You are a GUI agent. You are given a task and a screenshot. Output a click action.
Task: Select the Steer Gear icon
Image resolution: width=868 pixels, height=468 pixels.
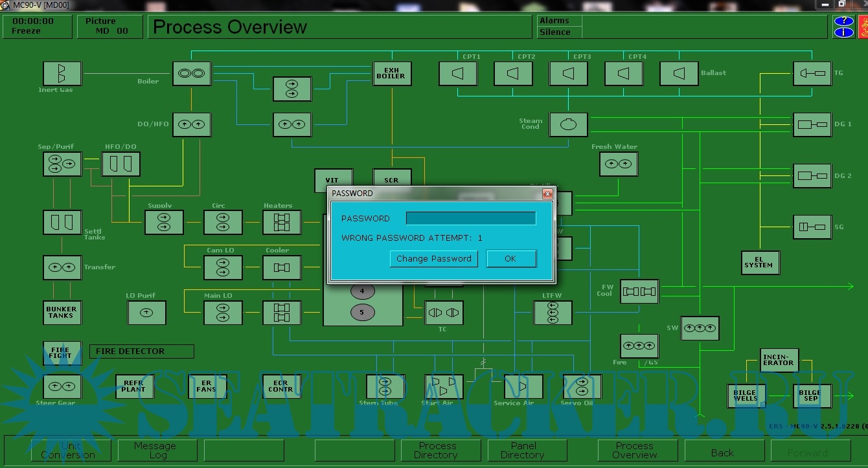point(62,386)
